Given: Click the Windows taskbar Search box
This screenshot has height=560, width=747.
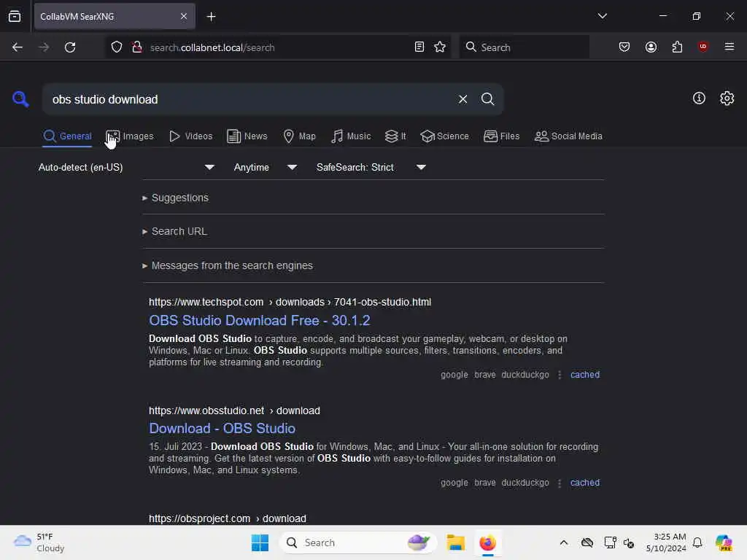Looking at the screenshot, I should point(357,542).
